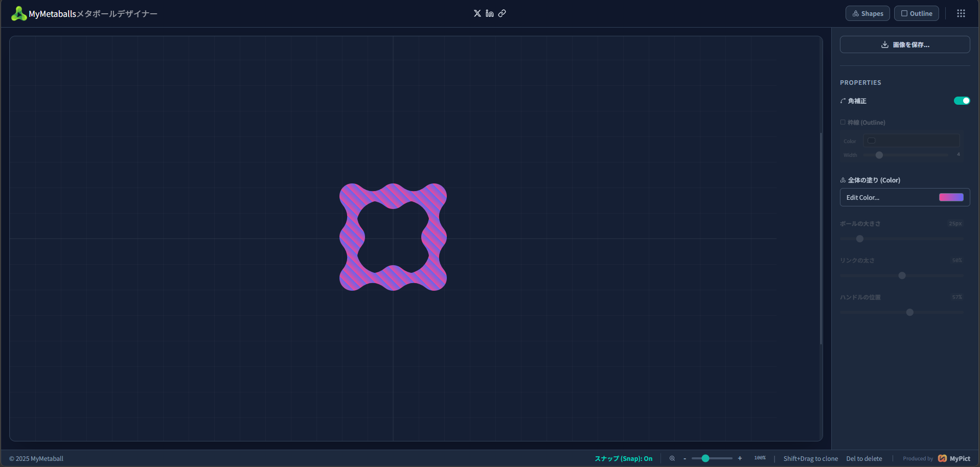This screenshot has width=980, height=467.
Task: Click the Shift+Drag to clone hint
Action: (x=811, y=458)
